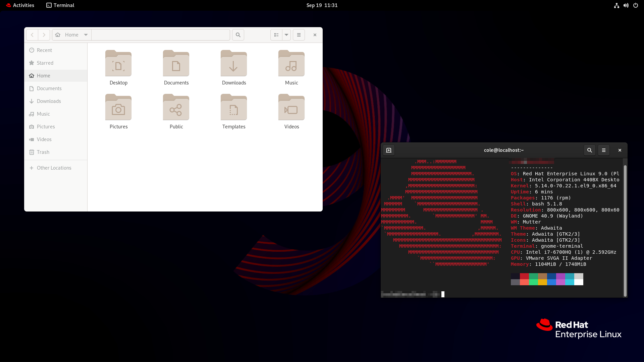Image resolution: width=644 pixels, height=362 pixels.
Task: Toggle the terminal hamburger menu
Action: 604,150
